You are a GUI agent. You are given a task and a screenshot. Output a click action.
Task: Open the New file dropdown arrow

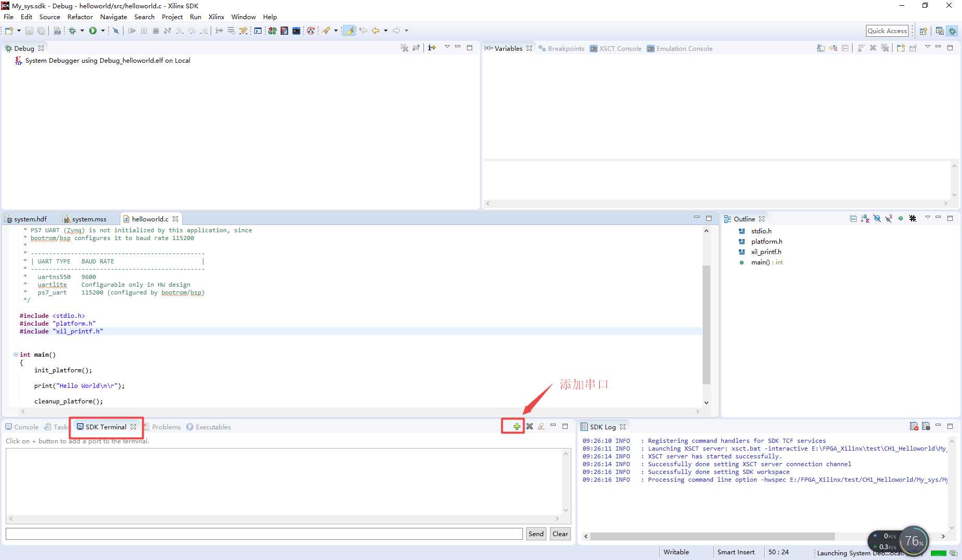(19, 31)
